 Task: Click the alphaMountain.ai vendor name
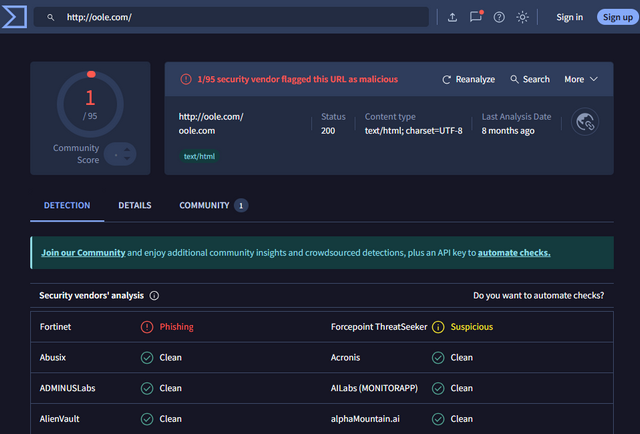365,419
